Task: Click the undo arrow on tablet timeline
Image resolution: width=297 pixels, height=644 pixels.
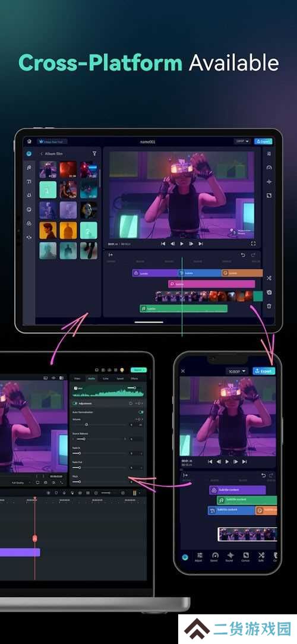Action: tap(243, 255)
